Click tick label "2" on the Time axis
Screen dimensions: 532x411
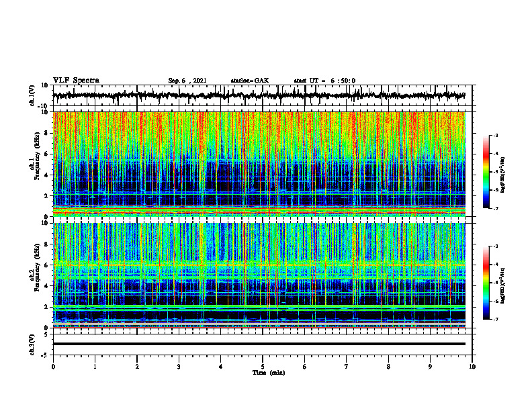pos(137,367)
